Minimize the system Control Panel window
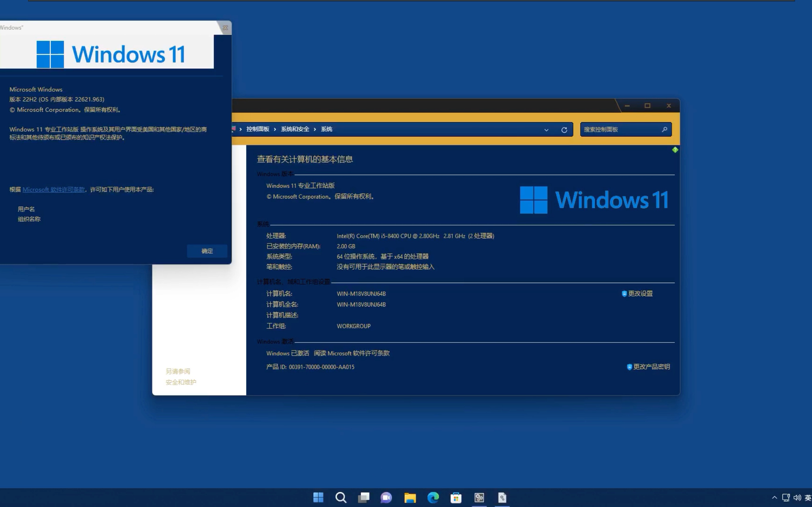The height and width of the screenshot is (507, 812). click(627, 106)
